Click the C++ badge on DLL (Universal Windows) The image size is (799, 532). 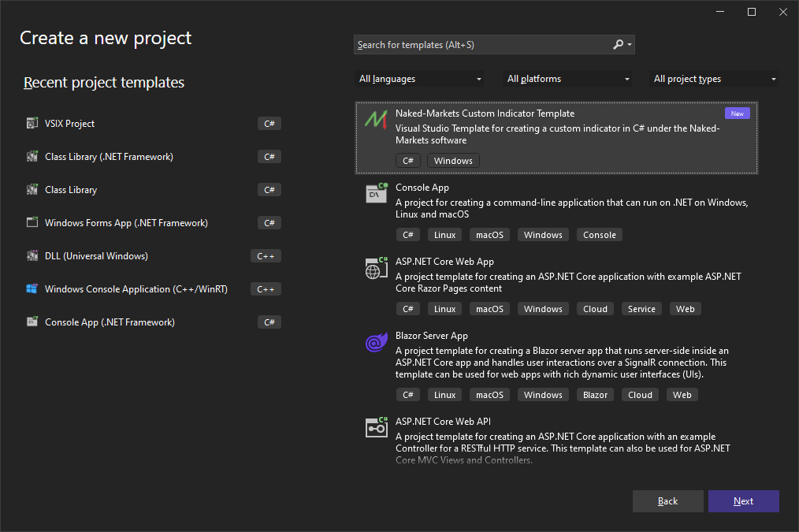point(266,256)
